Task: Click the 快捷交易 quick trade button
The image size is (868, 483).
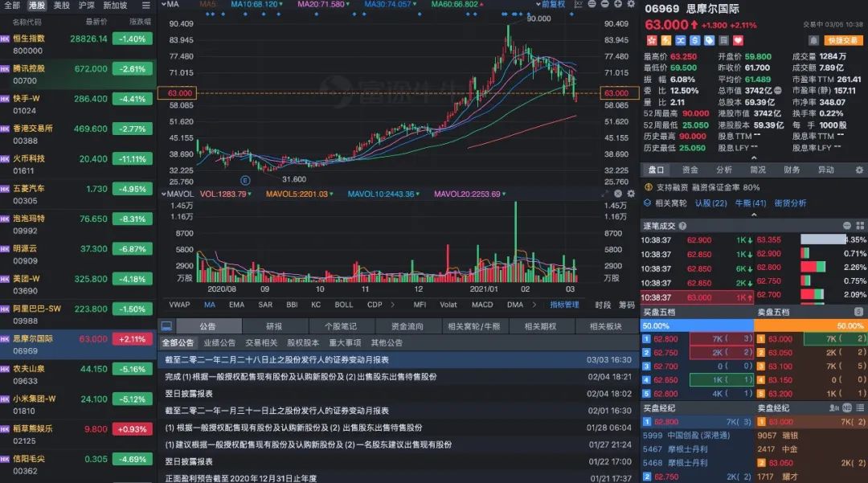Action: pos(843,40)
